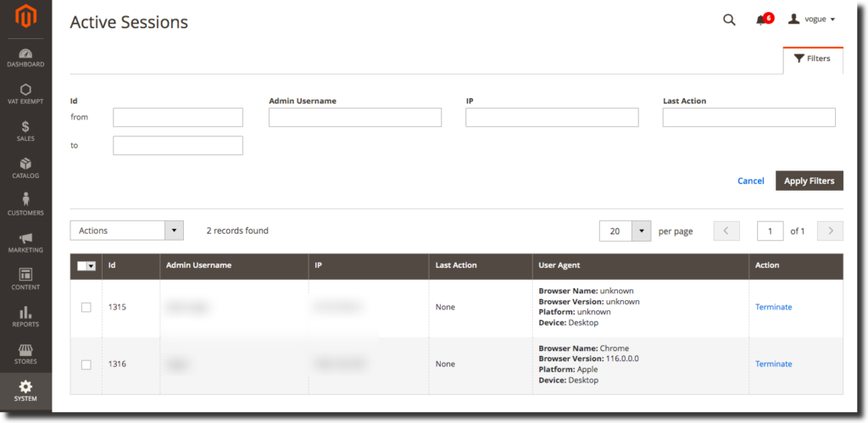Terminate session 1316
This screenshot has height=423, width=868.
coord(773,364)
